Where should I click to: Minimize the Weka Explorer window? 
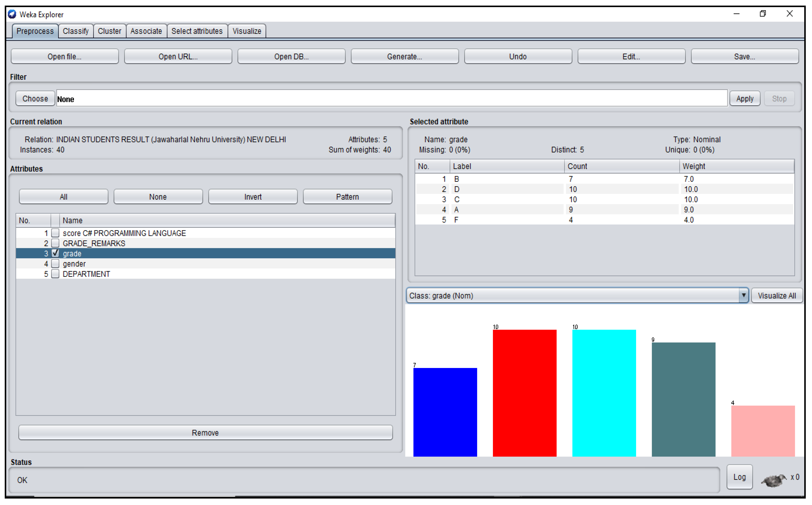(x=736, y=14)
